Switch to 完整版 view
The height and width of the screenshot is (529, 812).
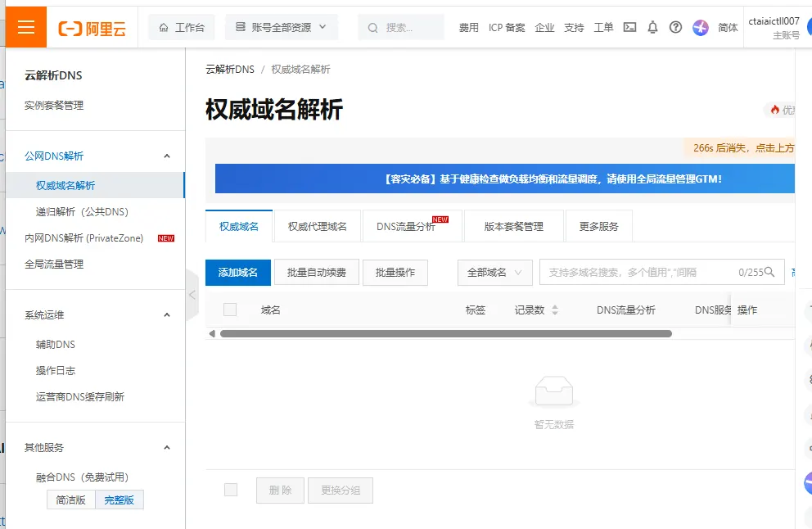[x=120, y=500]
